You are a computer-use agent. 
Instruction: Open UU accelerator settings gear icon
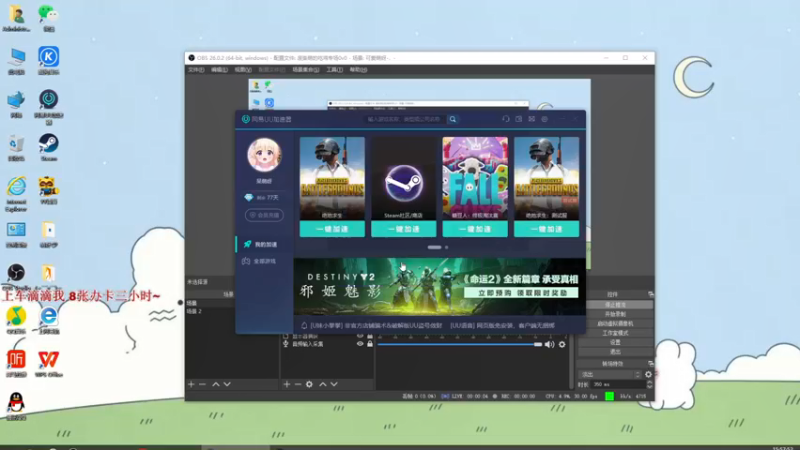click(x=544, y=119)
